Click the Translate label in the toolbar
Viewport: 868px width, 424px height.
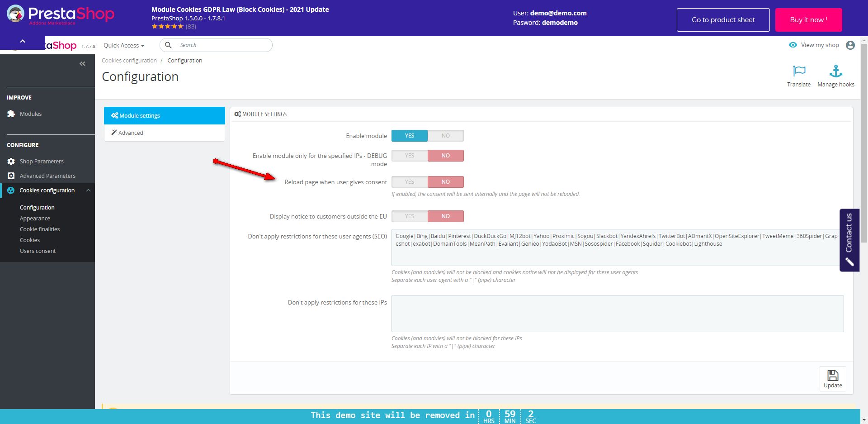(x=799, y=85)
